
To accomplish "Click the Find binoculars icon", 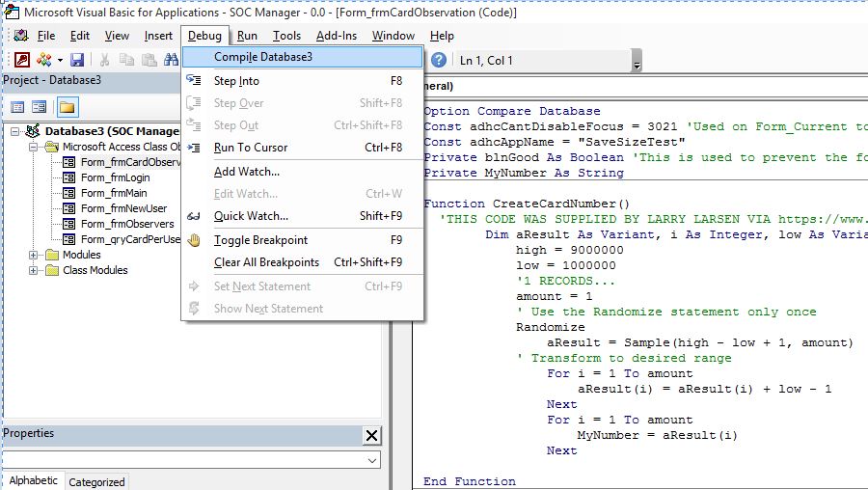I will 171,60.
